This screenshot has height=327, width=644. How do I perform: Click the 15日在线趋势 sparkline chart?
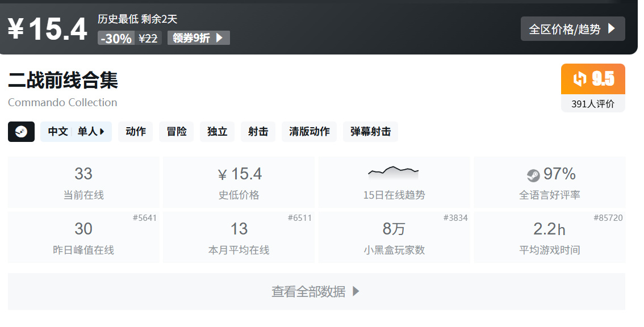pos(394,173)
